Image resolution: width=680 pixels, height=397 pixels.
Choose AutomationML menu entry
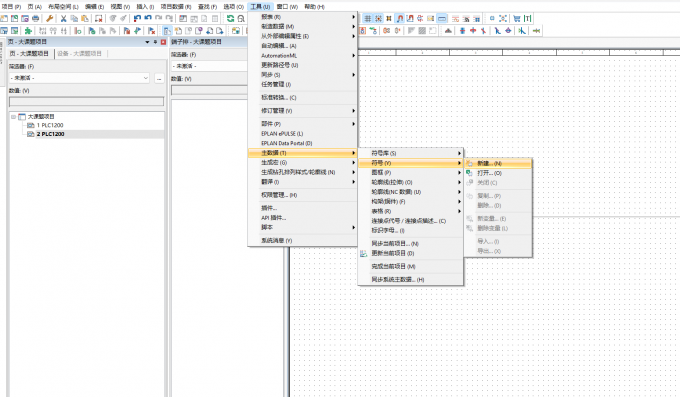[302, 56]
